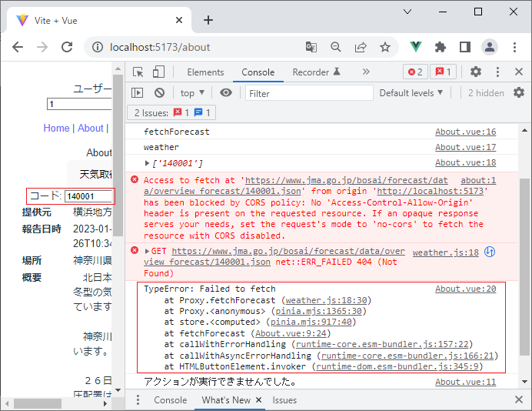The image size is (532, 411).
Task: Open About.vue:16 source link
Action: pos(466,132)
